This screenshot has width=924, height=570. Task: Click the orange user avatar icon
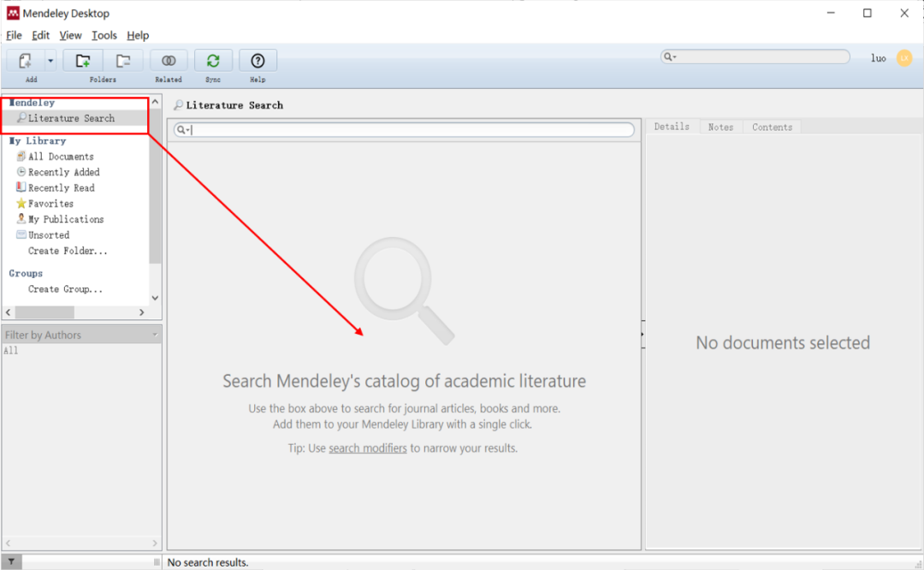coord(904,57)
